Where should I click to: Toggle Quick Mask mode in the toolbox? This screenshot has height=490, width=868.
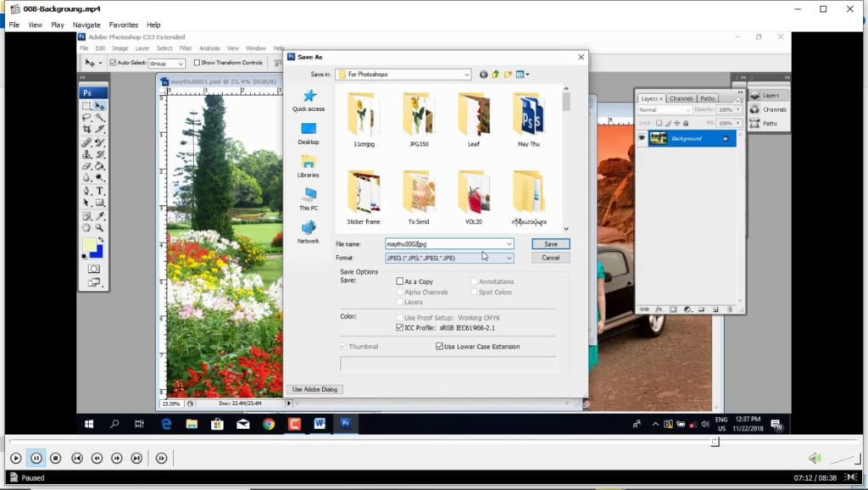tap(93, 269)
